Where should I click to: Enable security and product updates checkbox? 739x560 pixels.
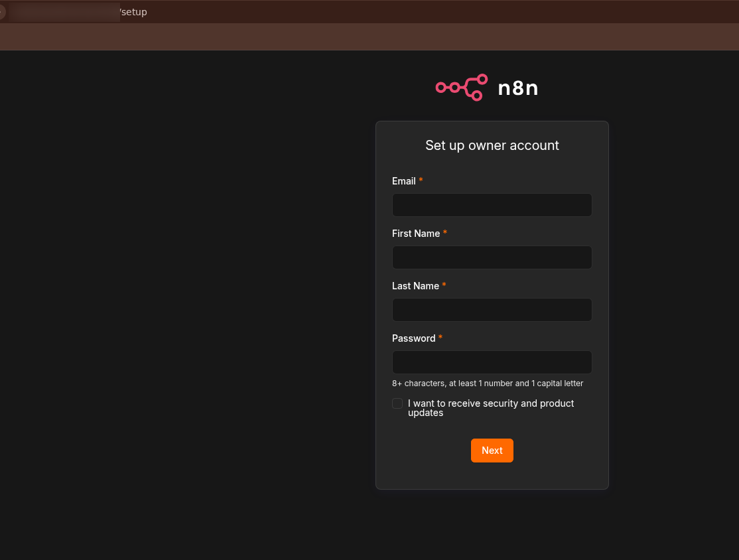click(x=397, y=403)
